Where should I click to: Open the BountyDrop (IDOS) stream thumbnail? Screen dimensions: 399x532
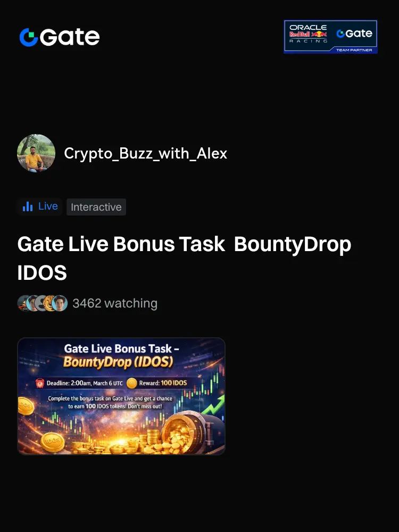pyautogui.click(x=121, y=396)
